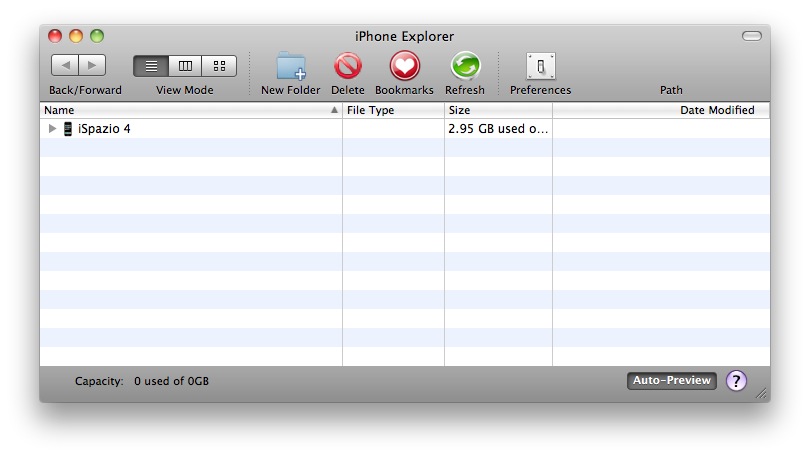Go forward with the right arrow
This screenshot has height=457, width=810.
pos(92,66)
